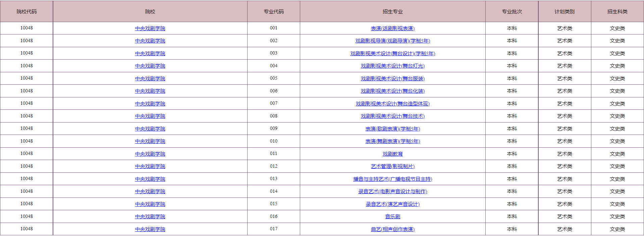Select the 计划类别 column header
This screenshot has width=644, height=237.
tap(565, 12)
